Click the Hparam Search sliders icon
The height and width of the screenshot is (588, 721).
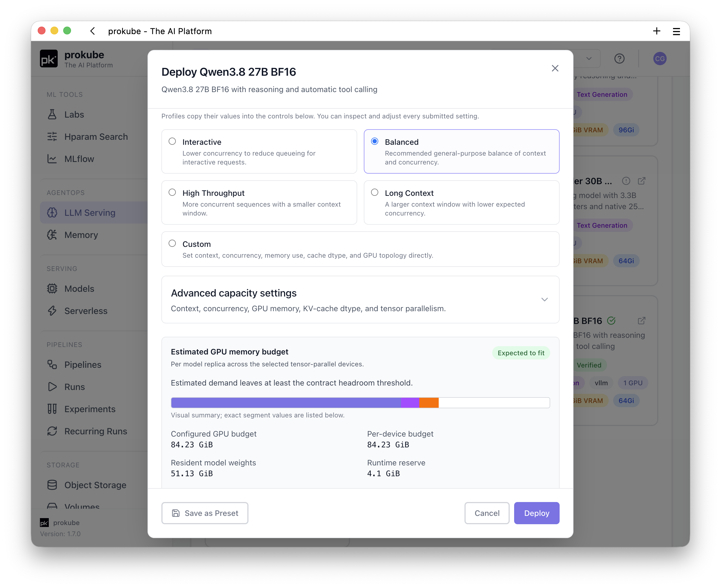pos(52,136)
